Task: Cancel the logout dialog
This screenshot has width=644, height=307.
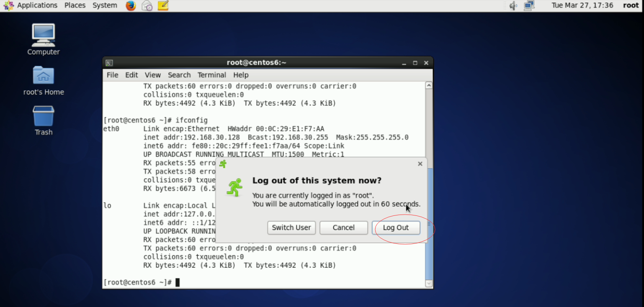Action: pyautogui.click(x=343, y=228)
